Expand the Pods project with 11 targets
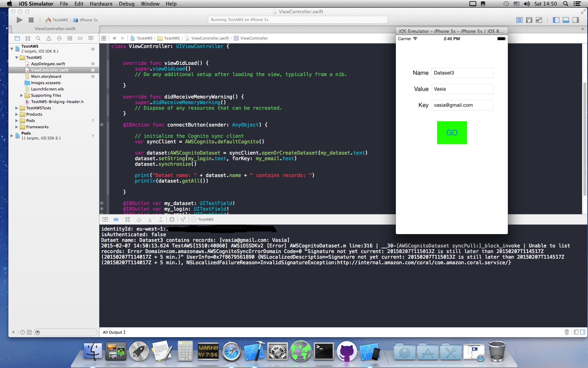The image size is (588, 368). (x=12, y=135)
